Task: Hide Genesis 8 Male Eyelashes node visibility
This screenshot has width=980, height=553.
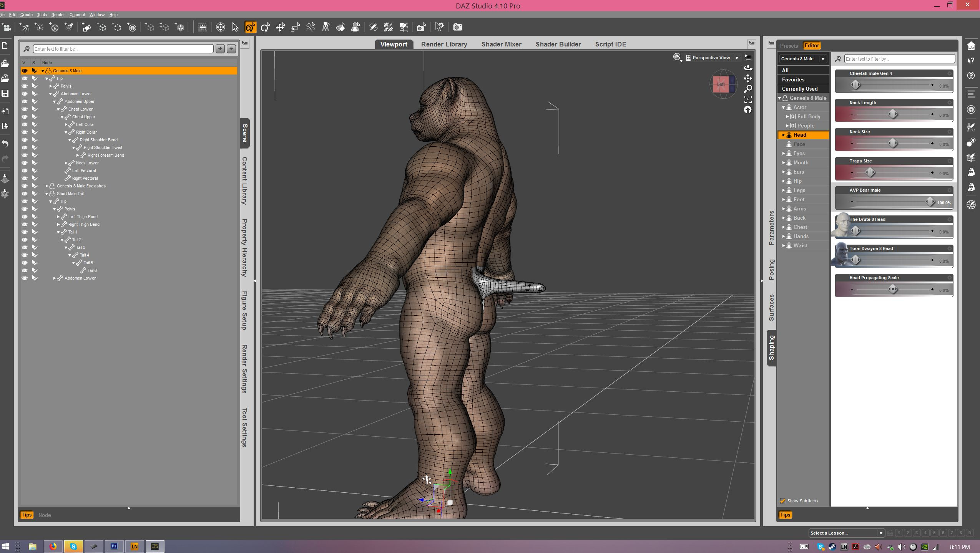Action: tap(25, 186)
